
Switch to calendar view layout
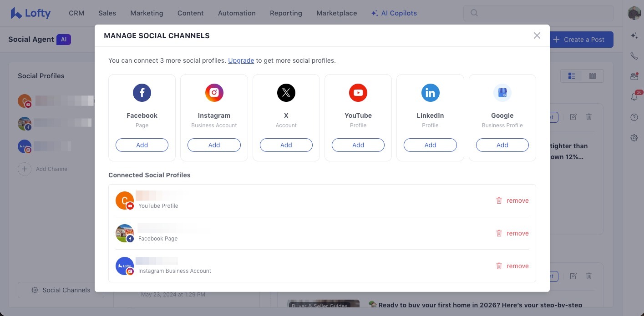pos(593,76)
